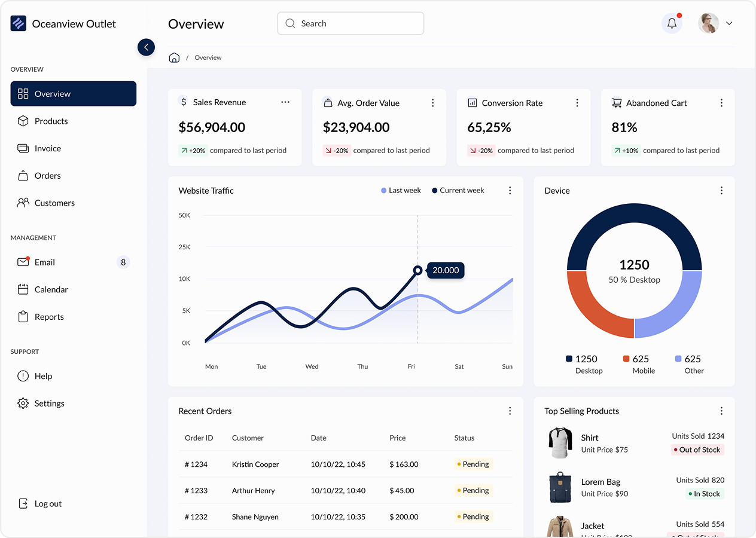Click the home breadcrumb icon

pos(174,57)
